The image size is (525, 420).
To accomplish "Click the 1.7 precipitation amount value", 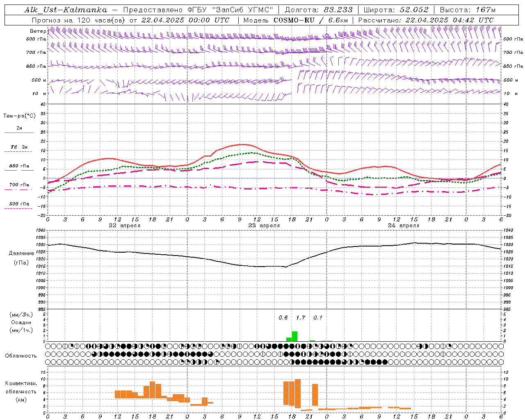I will pyautogui.click(x=301, y=318).
